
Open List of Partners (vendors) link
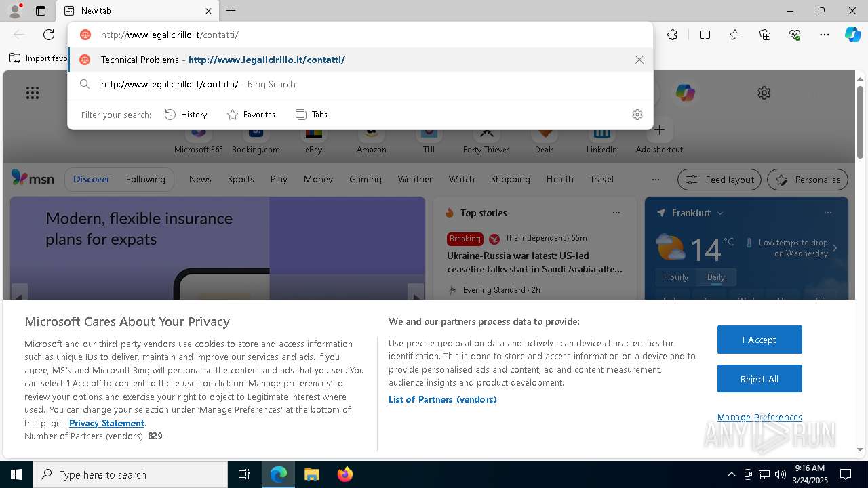tap(443, 399)
